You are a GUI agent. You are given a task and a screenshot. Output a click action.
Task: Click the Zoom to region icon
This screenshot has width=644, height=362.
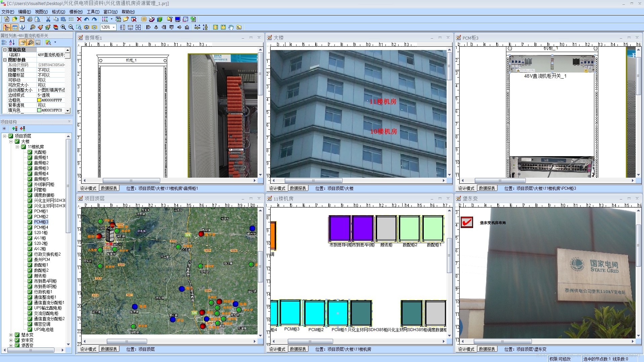(x=79, y=27)
